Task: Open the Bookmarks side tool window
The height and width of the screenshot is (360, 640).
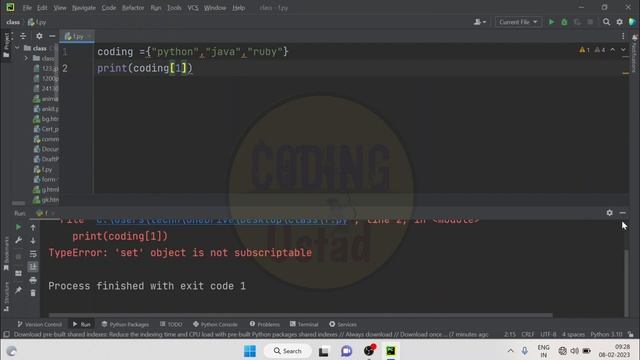Action: pos(6,253)
